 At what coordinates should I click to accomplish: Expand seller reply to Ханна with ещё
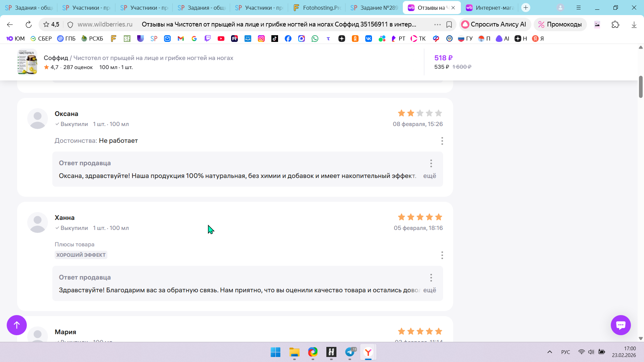[429, 290]
